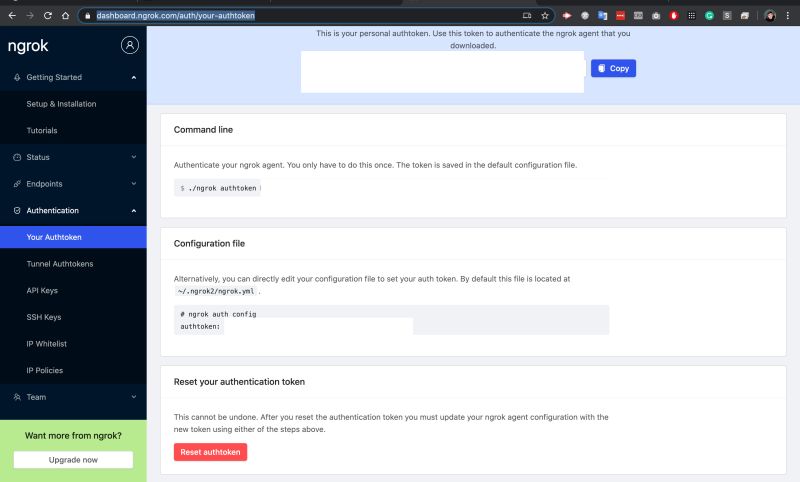Viewport: 800px width, 482px height.
Task: Click Upgrade now button
Action: click(x=73, y=460)
